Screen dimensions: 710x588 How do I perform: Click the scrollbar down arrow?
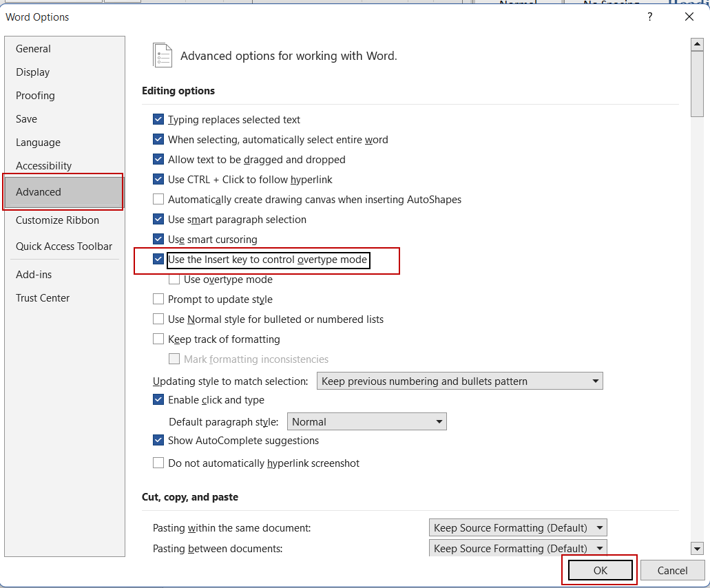pyautogui.click(x=697, y=549)
